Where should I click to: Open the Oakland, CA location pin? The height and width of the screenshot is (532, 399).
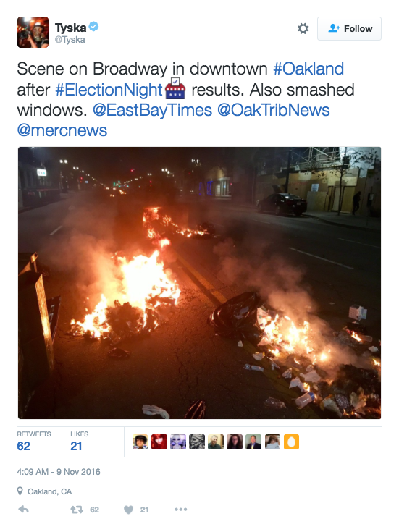pos(44,491)
